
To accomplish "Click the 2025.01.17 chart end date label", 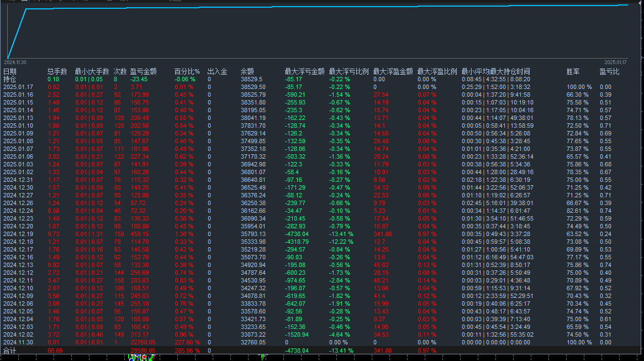I will pyautogui.click(x=616, y=62).
